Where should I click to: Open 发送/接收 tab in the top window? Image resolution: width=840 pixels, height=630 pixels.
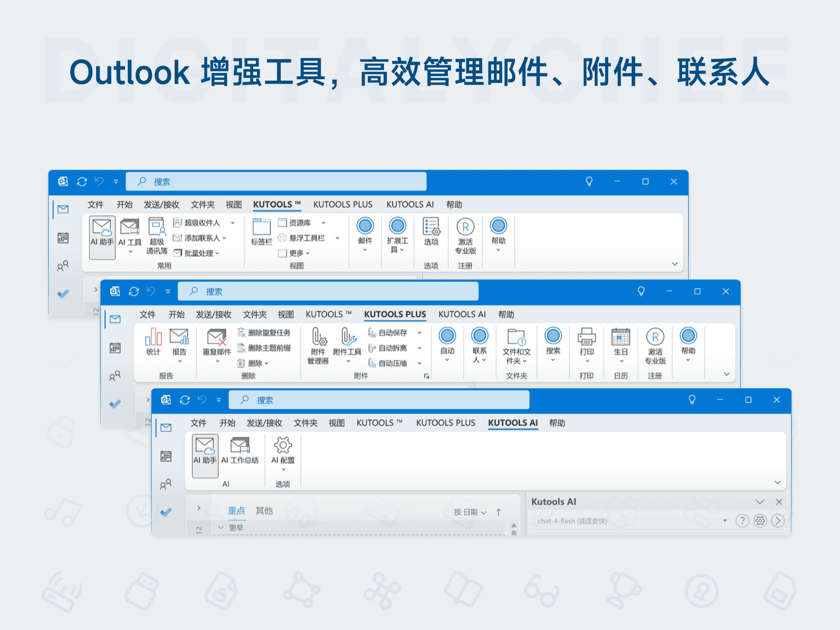tap(162, 205)
